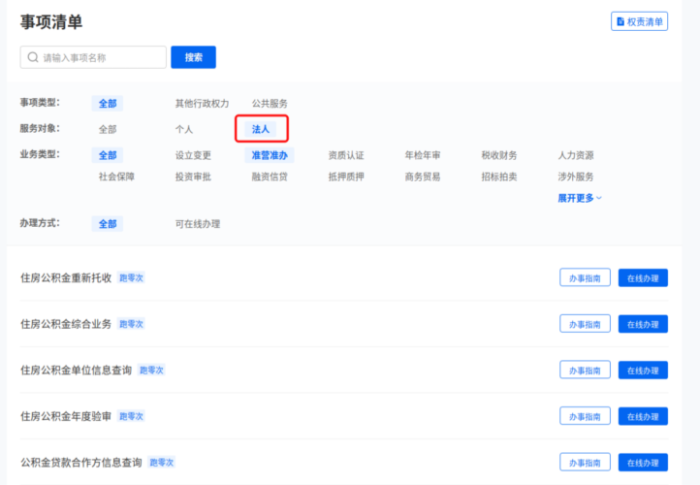Click 在线办理 for 住房公积金年度验审

click(643, 416)
